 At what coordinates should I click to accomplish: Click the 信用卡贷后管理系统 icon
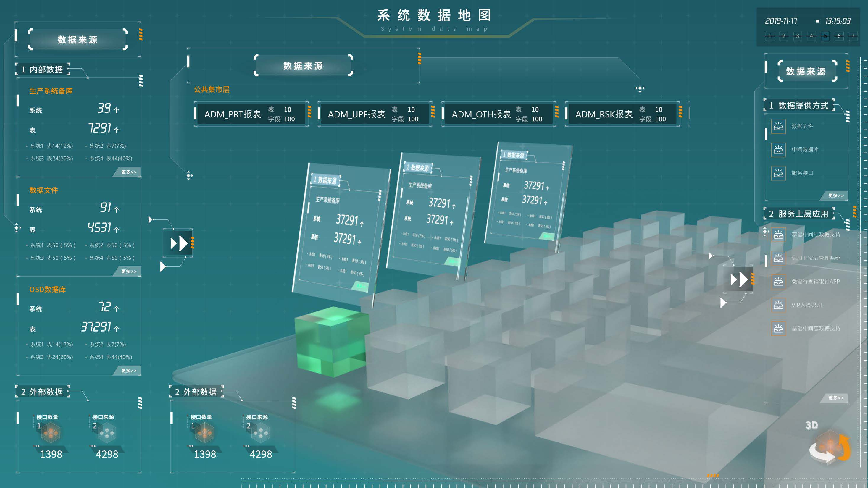[x=778, y=258]
